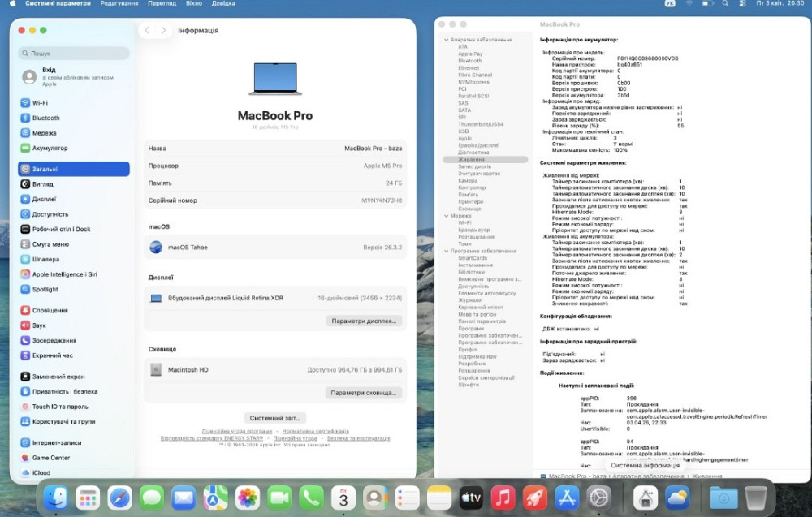This screenshot has height=517, width=812.
Task: Open Безпека та експлуатація link
Action: (358, 438)
